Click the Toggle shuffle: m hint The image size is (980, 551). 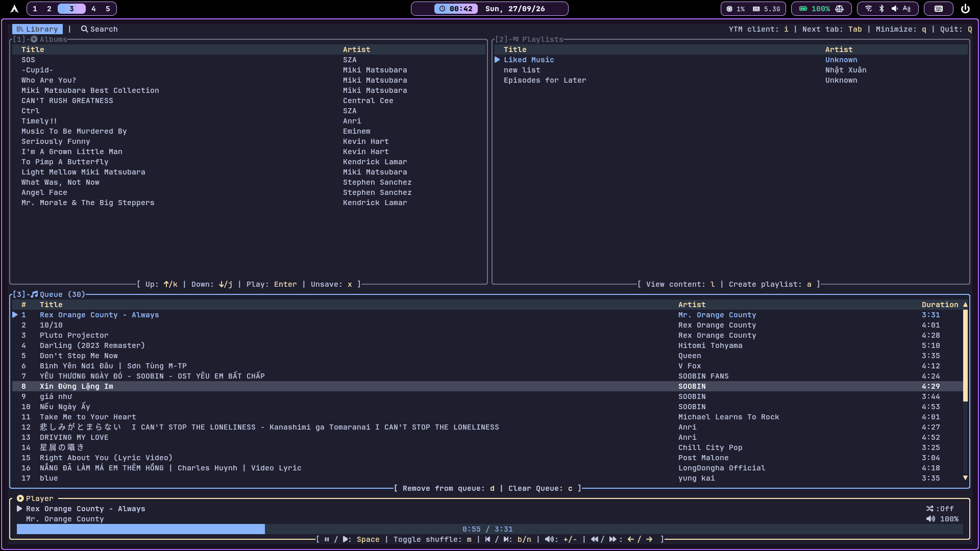[432, 539]
